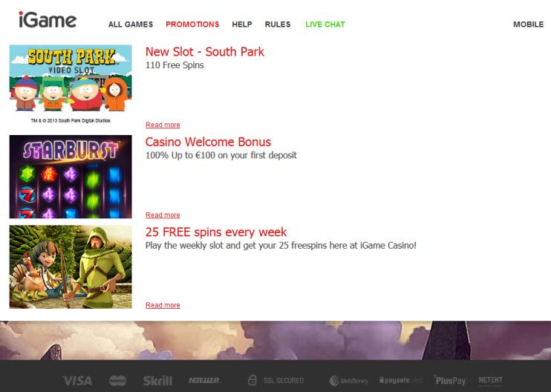Read more about the Casino Welcome Bonus

click(163, 215)
